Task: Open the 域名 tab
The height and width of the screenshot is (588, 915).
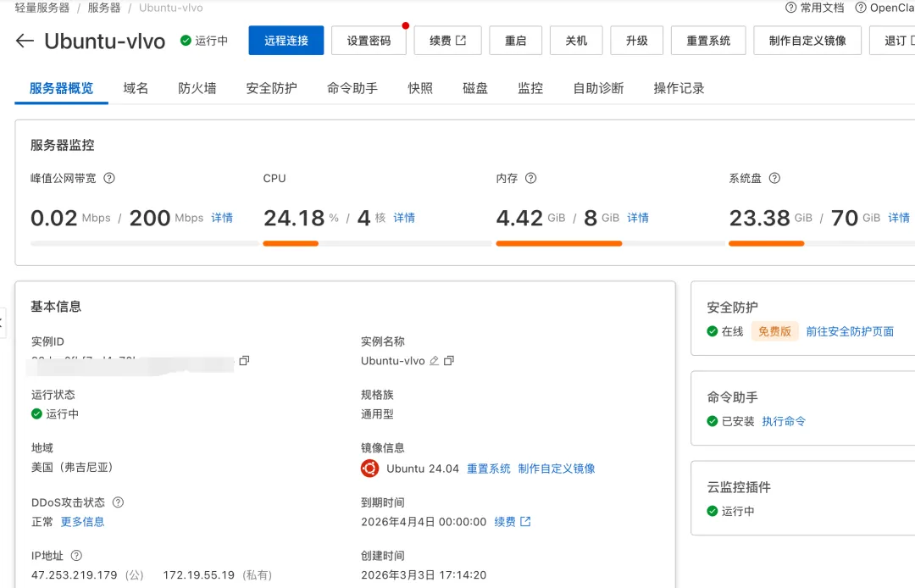Action: point(136,88)
